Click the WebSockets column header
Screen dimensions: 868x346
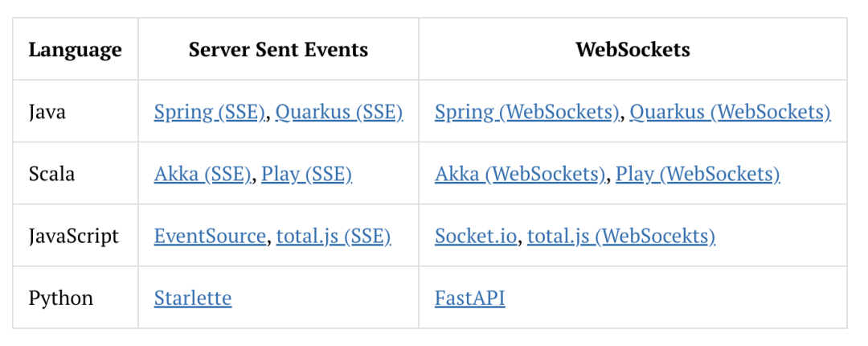[x=633, y=50]
